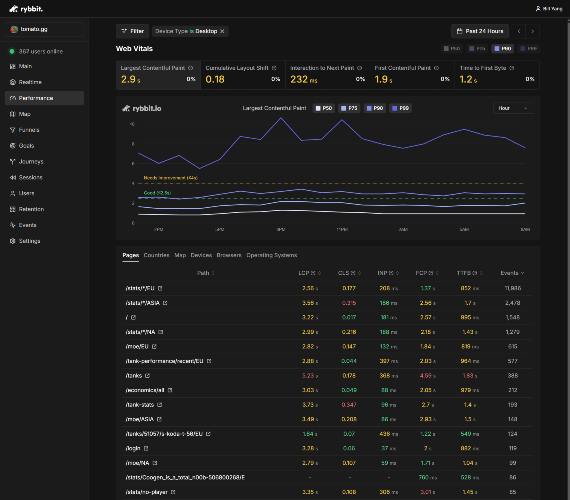570x500 pixels.
Task: Toggle the P99 line in chart legend
Action: (400, 108)
